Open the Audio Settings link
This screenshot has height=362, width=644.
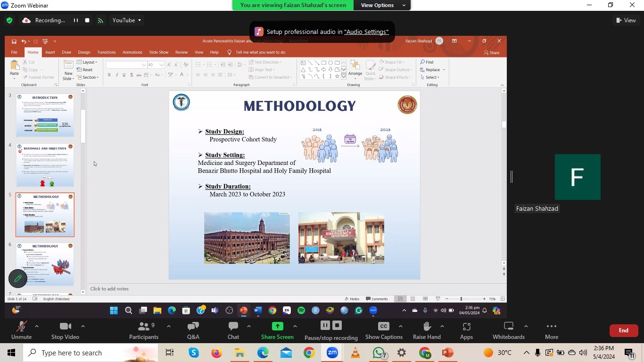(x=366, y=32)
